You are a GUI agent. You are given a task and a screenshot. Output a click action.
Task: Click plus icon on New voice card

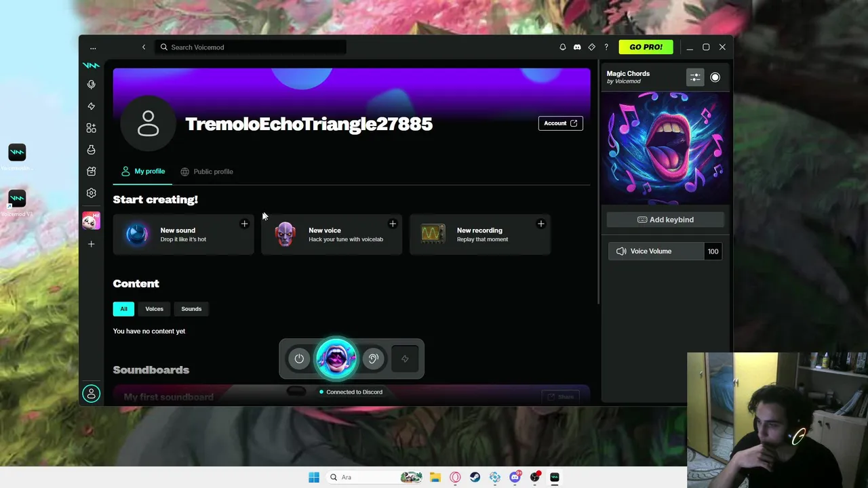(x=393, y=224)
